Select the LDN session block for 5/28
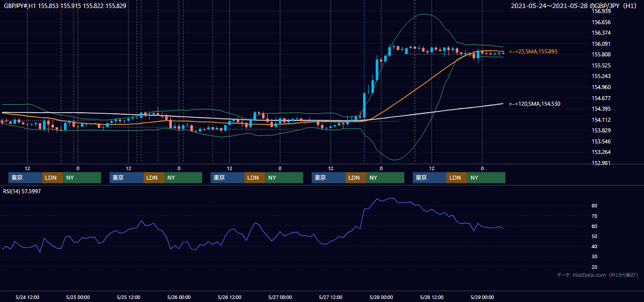The image size is (644, 302). [457, 178]
